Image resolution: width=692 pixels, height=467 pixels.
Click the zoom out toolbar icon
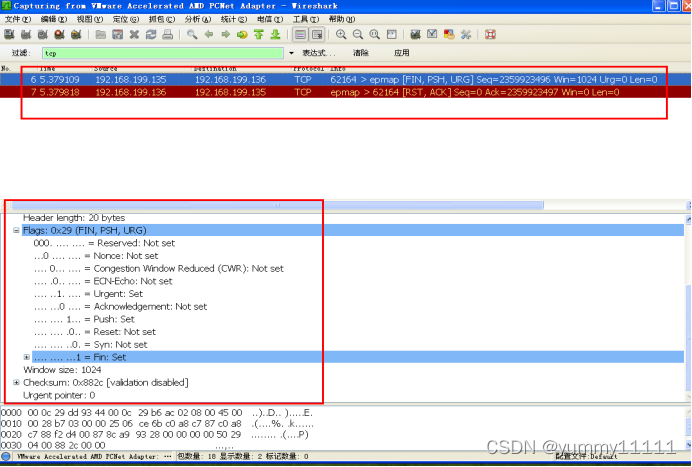[x=357, y=34]
